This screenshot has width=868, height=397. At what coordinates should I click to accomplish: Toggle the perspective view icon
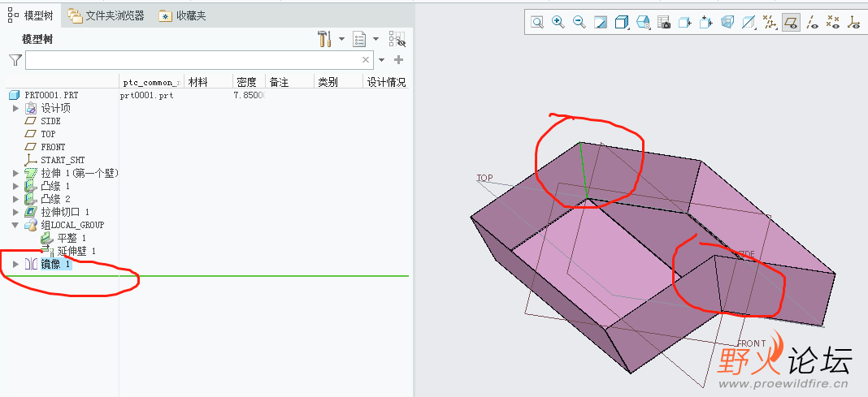click(x=727, y=22)
